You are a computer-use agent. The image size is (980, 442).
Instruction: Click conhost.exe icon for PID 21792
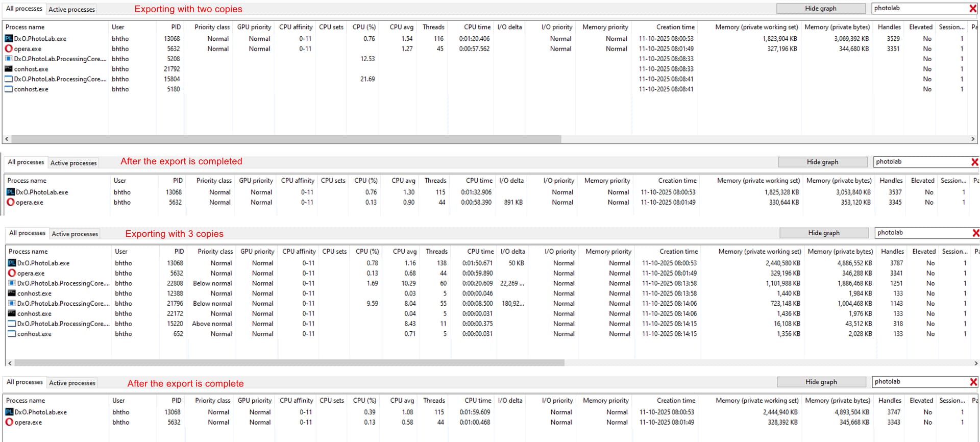click(x=9, y=69)
